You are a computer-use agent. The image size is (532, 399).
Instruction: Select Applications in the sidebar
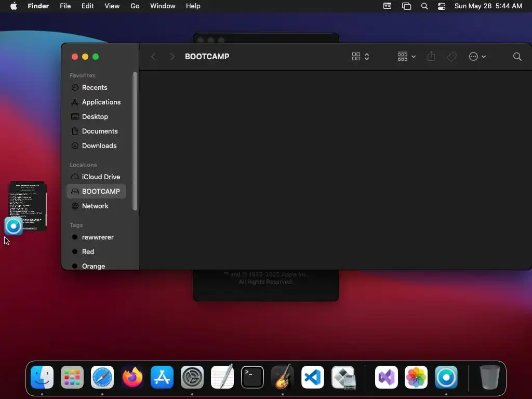(x=96, y=102)
